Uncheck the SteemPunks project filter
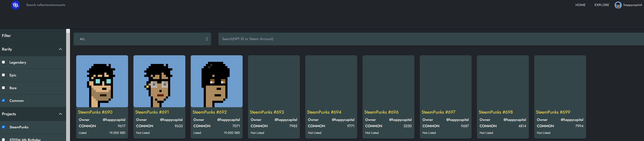This screenshot has width=644, height=141. [3, 127]
